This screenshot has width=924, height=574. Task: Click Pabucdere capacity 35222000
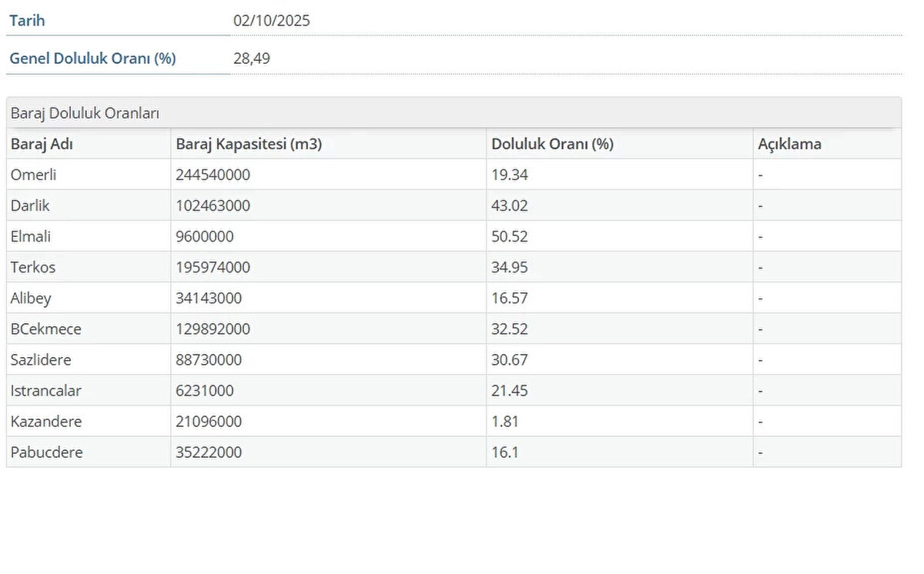[x=209, y=452]
